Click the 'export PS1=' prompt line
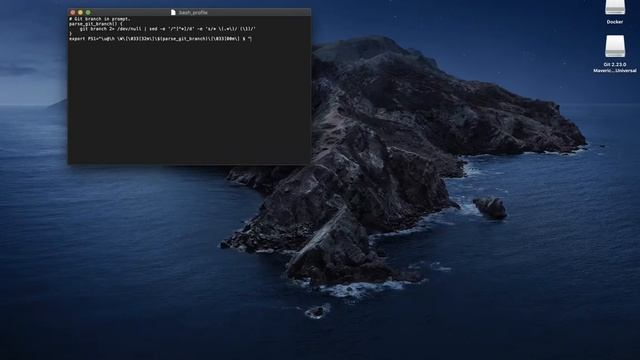 (160, 39)
